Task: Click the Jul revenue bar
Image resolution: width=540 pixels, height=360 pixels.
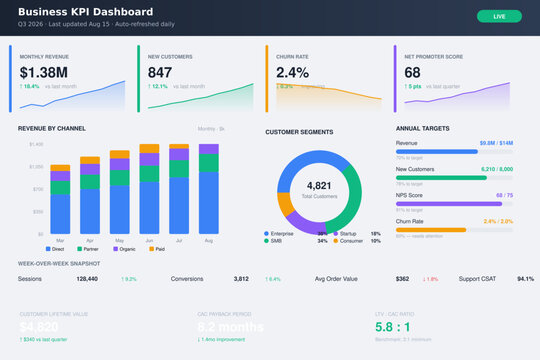Action: (x=179, y=189)
